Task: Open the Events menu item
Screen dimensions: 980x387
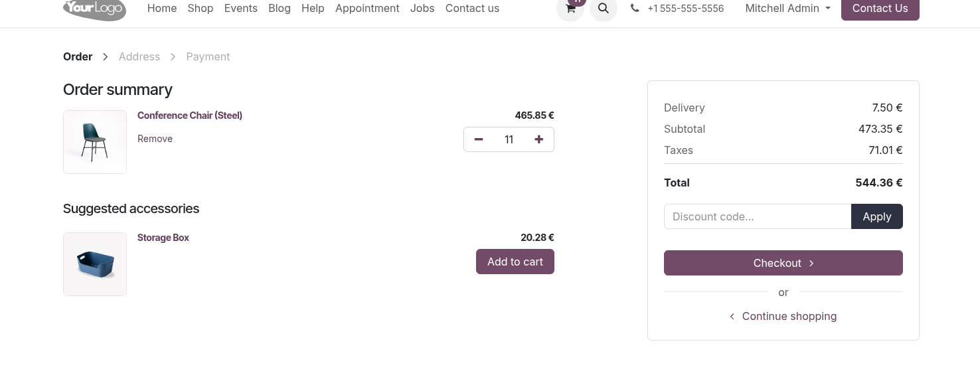Action: [241, 9]
